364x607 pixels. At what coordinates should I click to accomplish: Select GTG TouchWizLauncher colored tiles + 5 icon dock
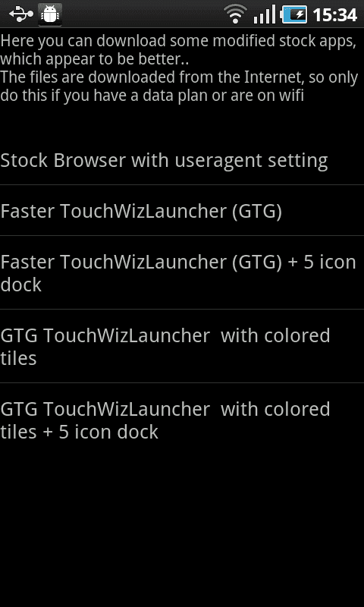[182, 420]
